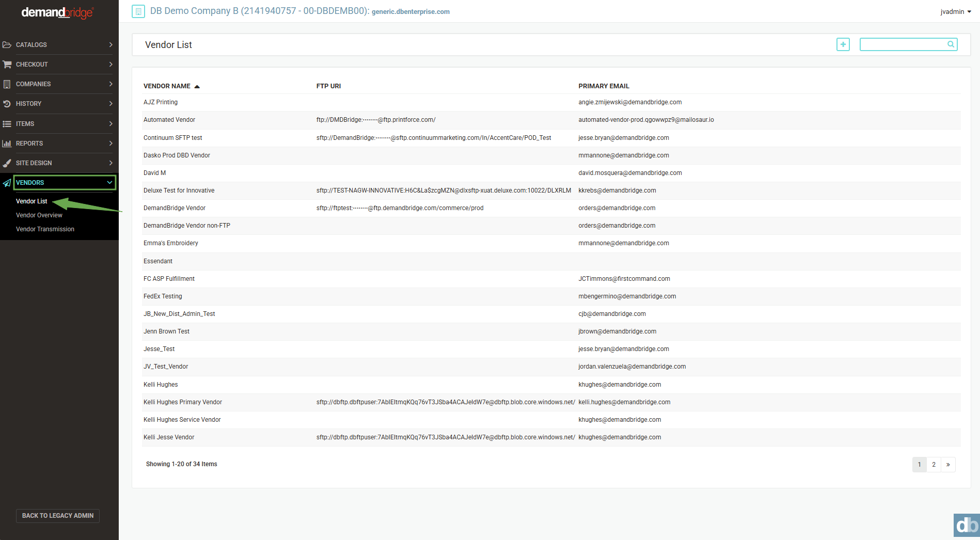Open generic.dbenterprise.com link
Image resolution: width=980 pixels, height=540 pixels.
pos(410,12)
